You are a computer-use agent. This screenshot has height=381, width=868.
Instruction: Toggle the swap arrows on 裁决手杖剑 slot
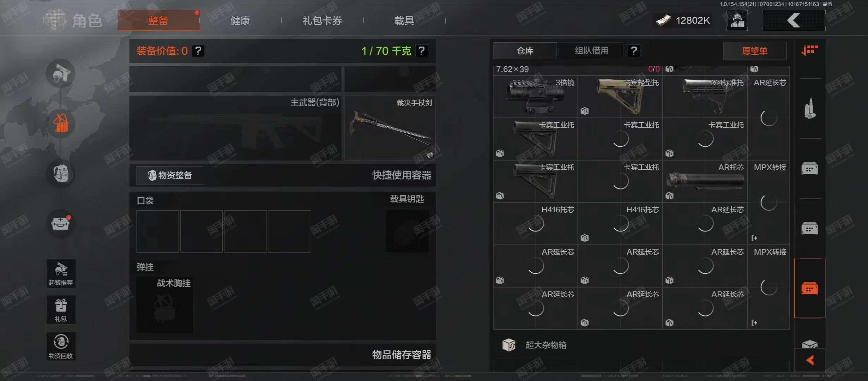430,155
